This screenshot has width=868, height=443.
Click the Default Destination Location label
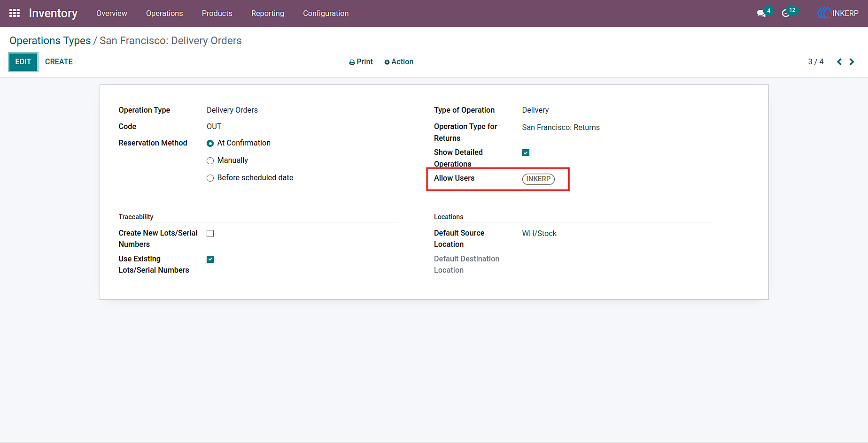(466, 265)
